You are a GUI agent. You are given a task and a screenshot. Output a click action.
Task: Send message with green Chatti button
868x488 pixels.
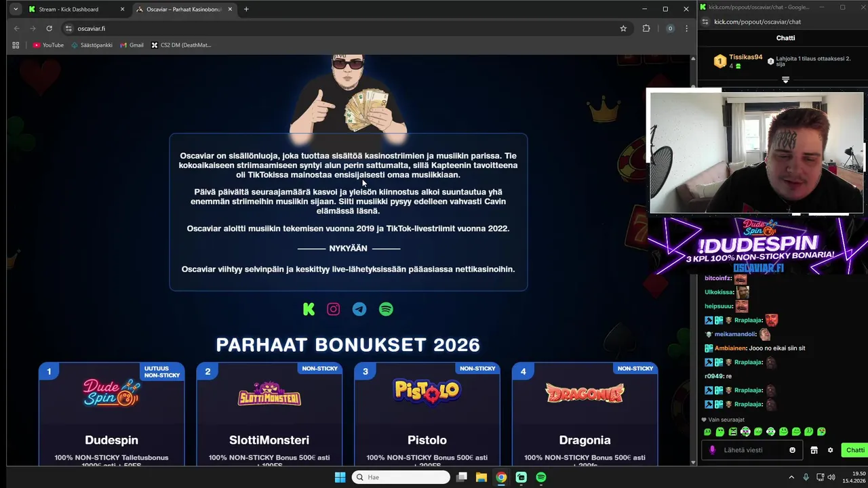tap(855, 450)
